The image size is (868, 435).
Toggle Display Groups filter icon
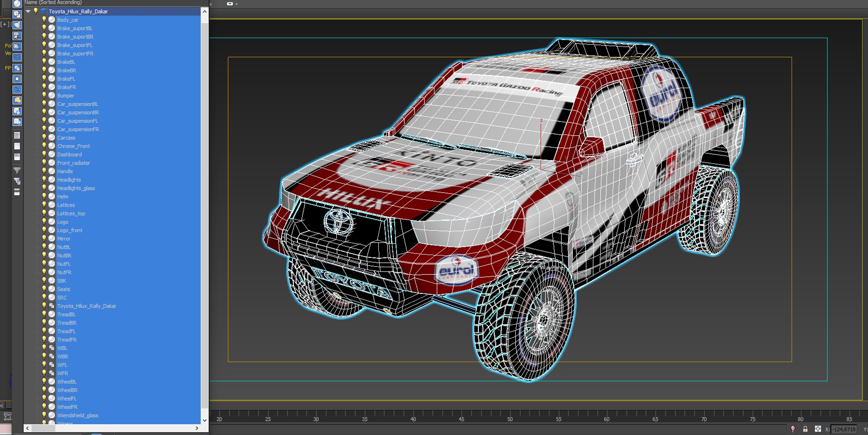[17, 68]
